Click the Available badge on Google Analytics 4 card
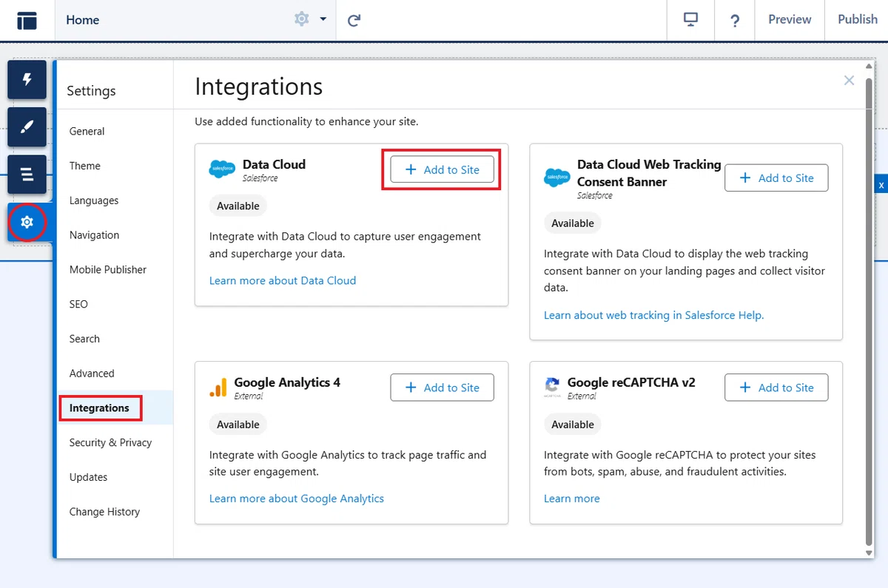This screenshot has height=588, width=888. click(238, 425)
